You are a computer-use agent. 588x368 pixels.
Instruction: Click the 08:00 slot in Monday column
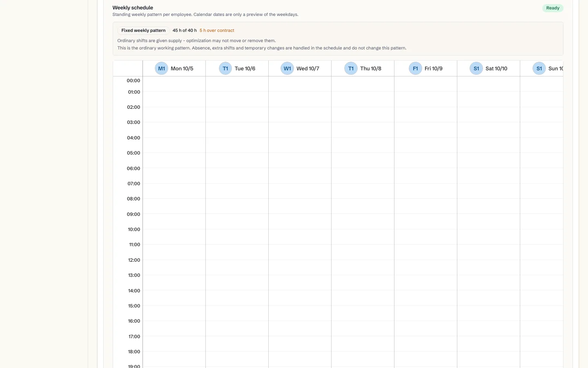(174, 206)
